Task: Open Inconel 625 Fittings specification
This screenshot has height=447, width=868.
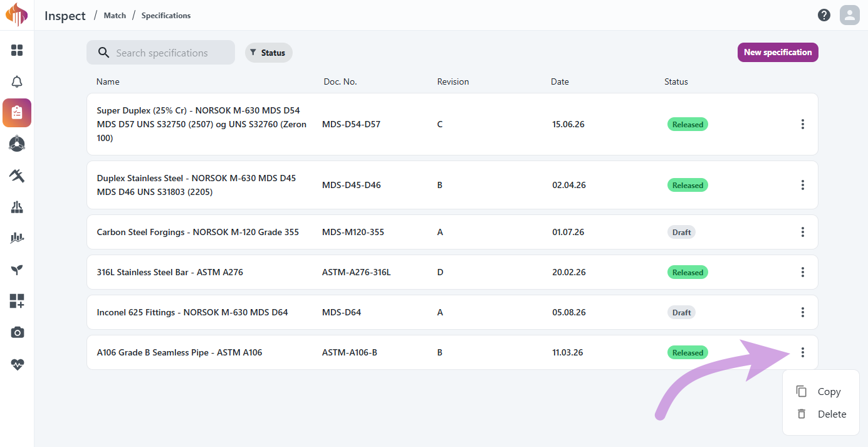Action: click(x=452, y=312)
